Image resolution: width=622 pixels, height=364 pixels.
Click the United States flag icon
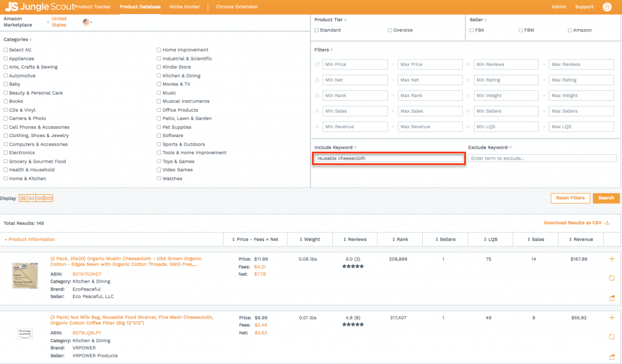tap(86, 22)
